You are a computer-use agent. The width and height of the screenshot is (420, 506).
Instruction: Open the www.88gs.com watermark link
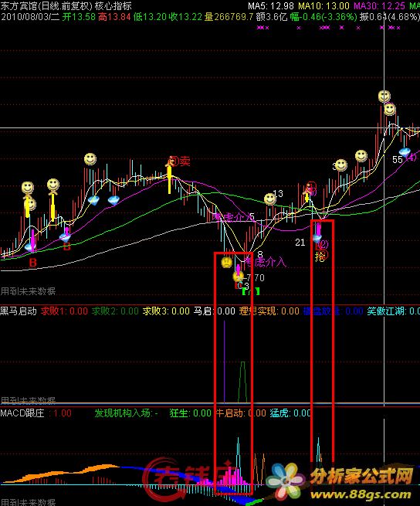(361, 494)
